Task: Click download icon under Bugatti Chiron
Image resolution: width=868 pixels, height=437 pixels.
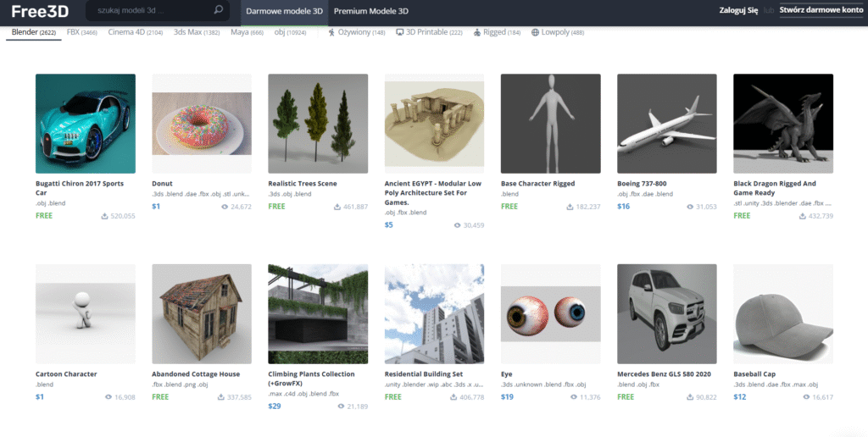Action: [104, 216]
